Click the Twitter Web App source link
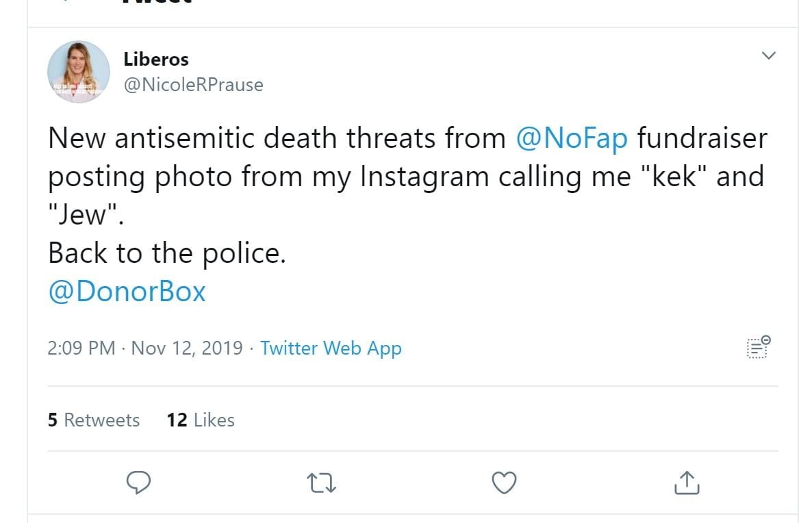Viewport: 812px width, 523px height. 331,348
